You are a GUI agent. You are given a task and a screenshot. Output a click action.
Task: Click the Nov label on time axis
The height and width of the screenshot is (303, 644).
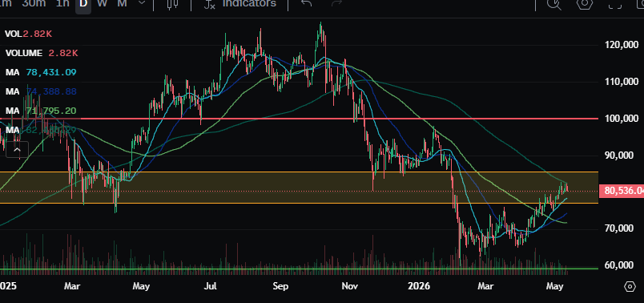(350, 285)
